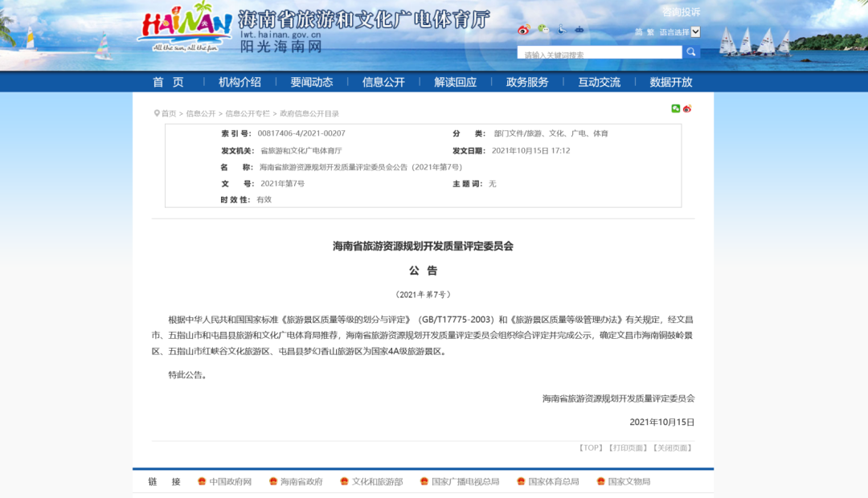Click the dark robot icon beside accessibility icon
This screenshot has width=868, height=498.
point(579,30)
